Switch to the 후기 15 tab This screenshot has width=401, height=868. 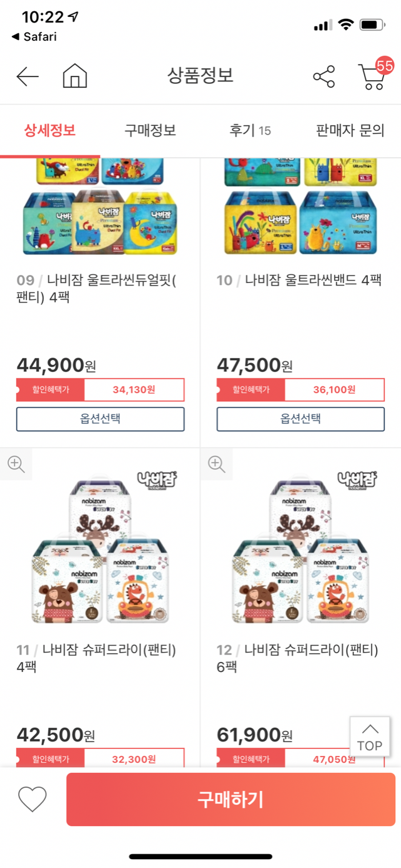(x=250, y=130)
